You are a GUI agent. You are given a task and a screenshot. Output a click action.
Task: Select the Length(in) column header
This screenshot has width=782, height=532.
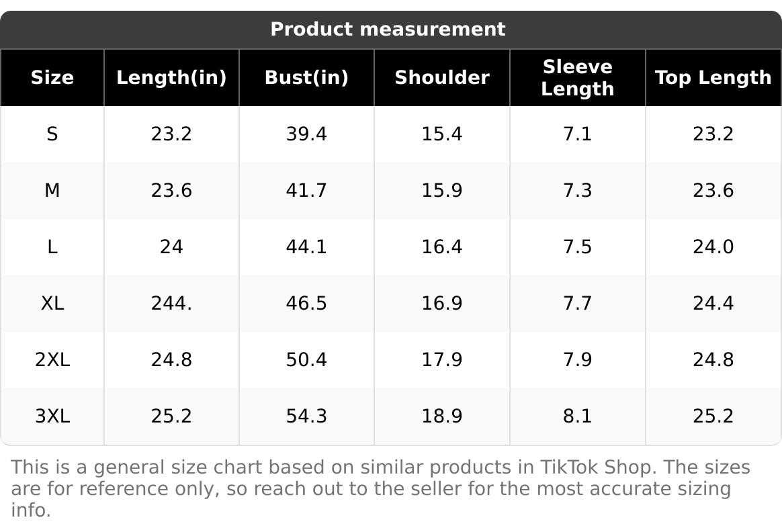tap(171, 78)
